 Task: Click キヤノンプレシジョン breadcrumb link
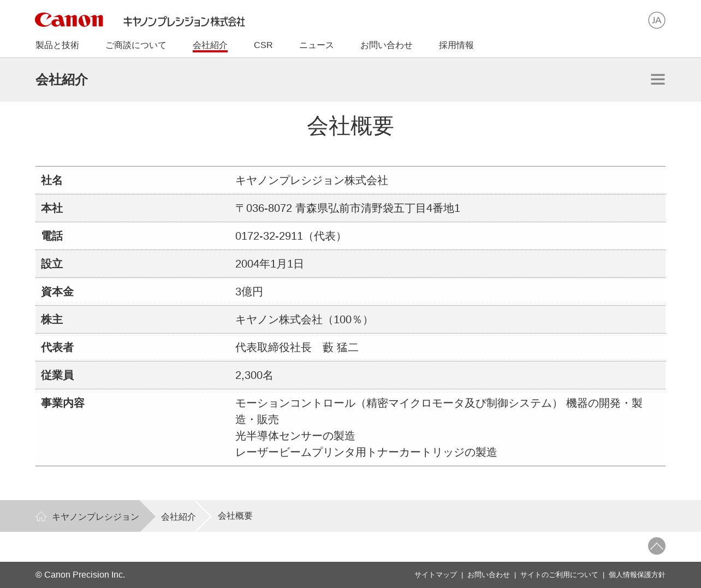point(96,516)
